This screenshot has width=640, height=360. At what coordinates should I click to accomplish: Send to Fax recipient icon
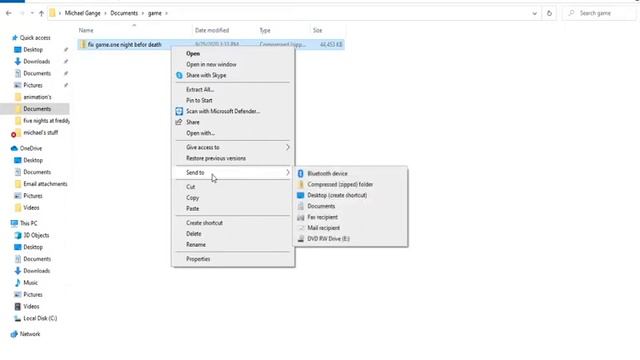(301, 217)
